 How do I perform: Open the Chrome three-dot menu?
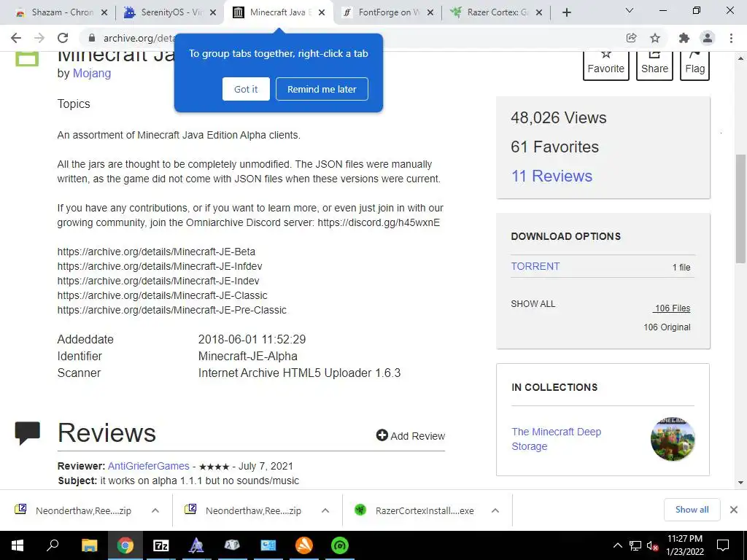coord(731,38)
